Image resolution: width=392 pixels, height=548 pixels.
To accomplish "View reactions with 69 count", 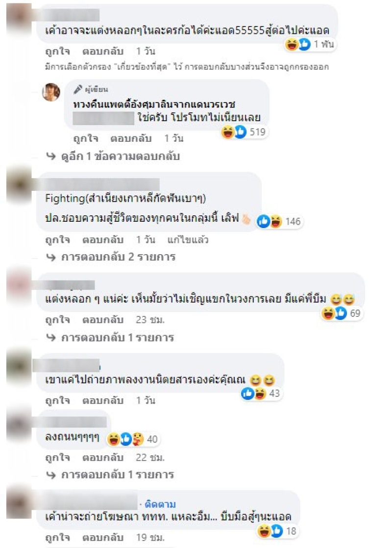I will (341, 313).
